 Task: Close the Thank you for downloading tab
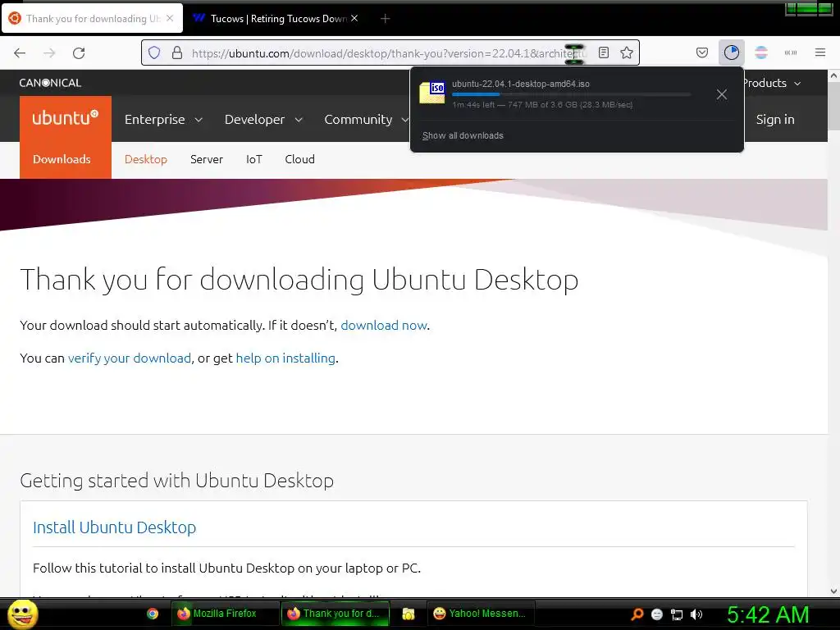pos(170,18)
